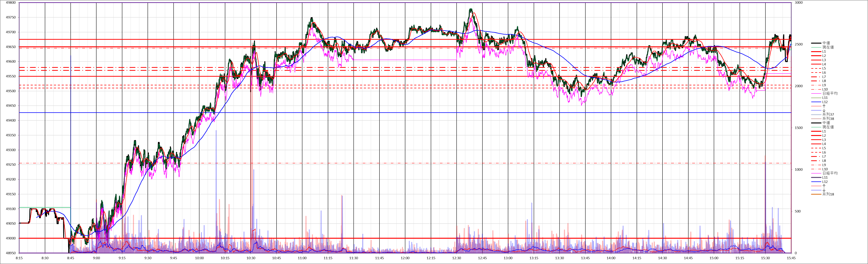Click the 49800 label on left axis
The image size is (868, 264).
point(11,3)
